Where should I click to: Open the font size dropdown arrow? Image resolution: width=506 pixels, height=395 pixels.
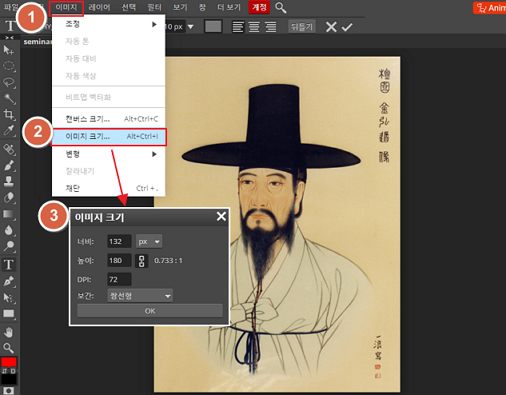(191, 27)
